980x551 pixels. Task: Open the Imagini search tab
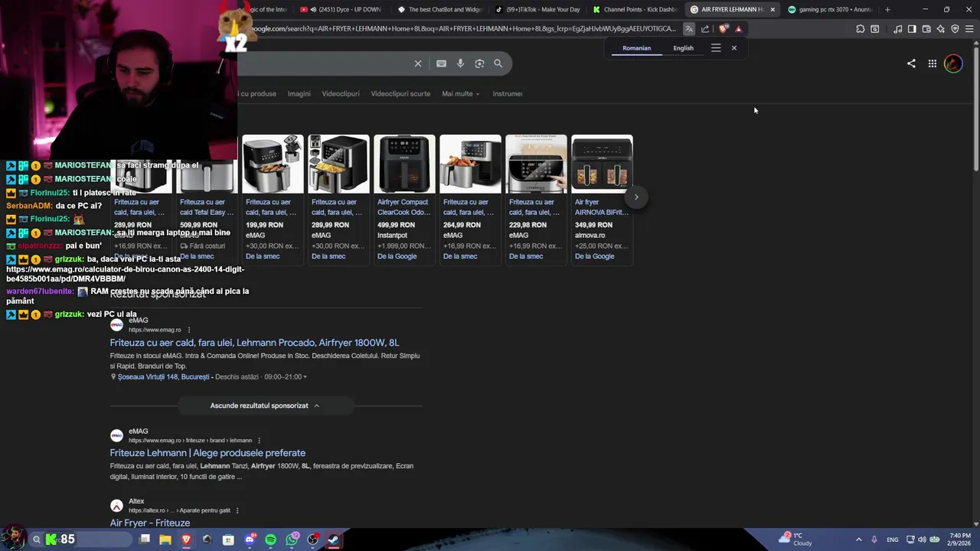299,93
